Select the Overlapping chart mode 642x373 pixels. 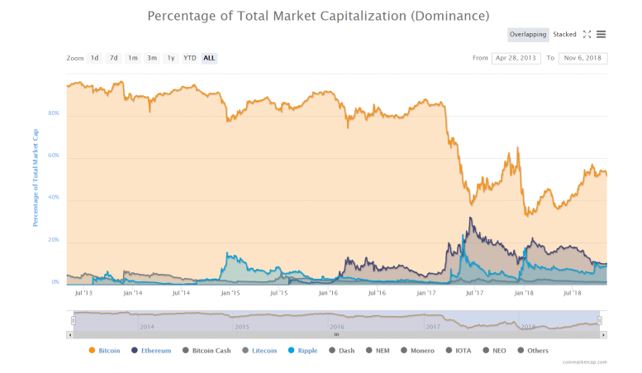point(528,34)
